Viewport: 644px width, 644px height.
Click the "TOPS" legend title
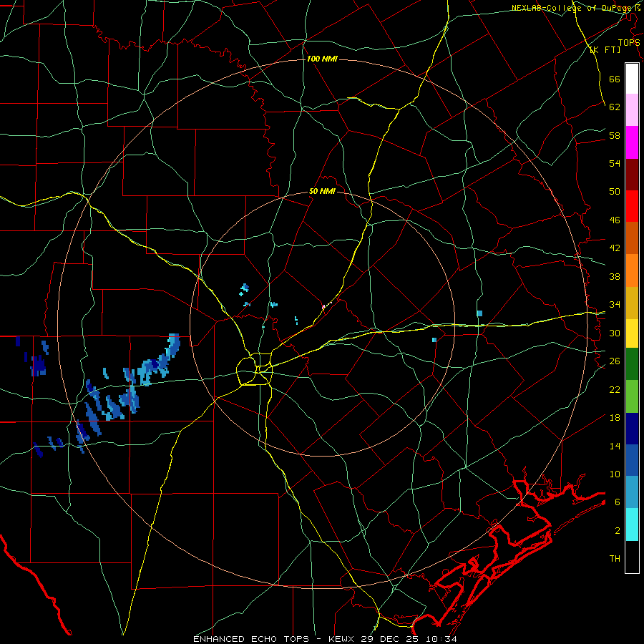pyautogui.click(x=629, y=43)
